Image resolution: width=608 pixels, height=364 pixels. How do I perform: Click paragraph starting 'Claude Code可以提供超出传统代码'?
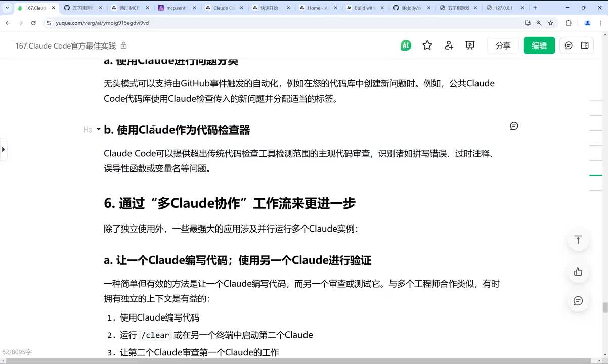click(x=299, y=161)
